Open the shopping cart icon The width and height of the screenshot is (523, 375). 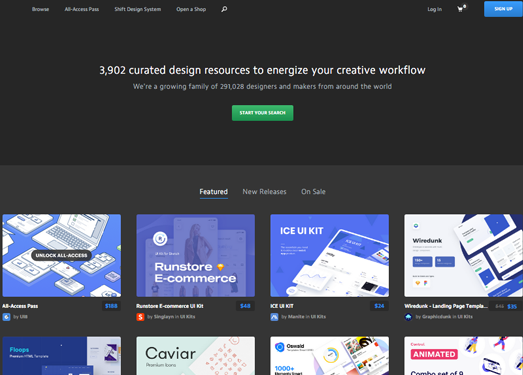tap(461, 9)
